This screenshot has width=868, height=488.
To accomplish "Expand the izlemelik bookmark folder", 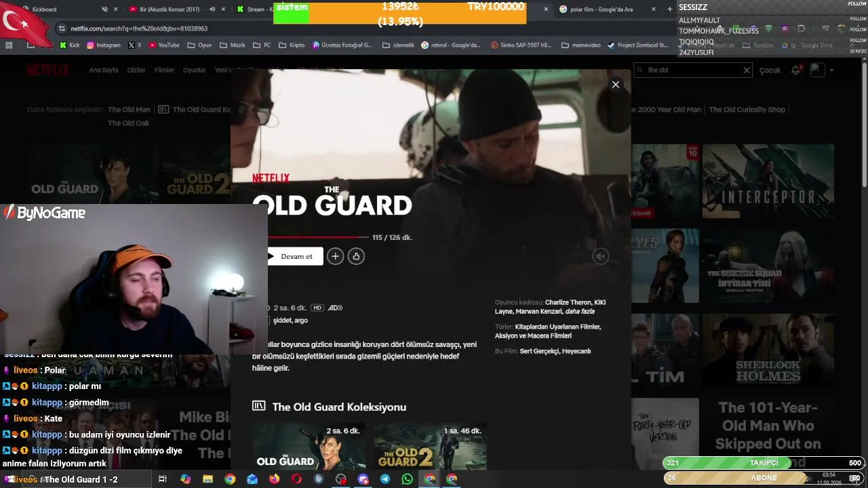I will click(x=398, y=45).
